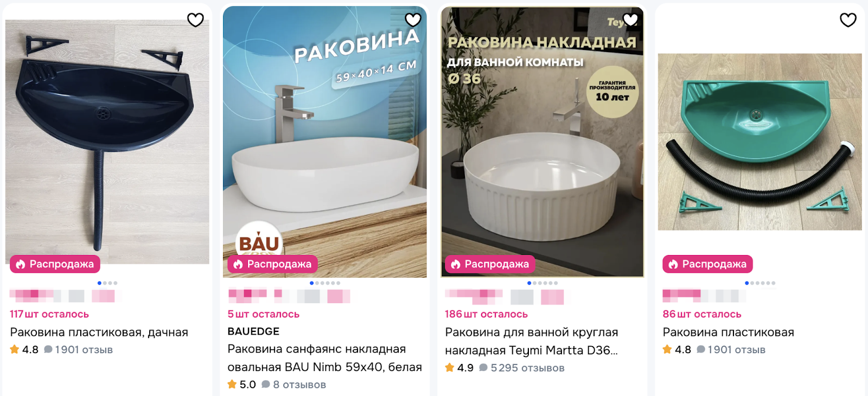Add black plastic sink to favorites heart
This screenshot has height=396, width=868.
coord(195,20)
